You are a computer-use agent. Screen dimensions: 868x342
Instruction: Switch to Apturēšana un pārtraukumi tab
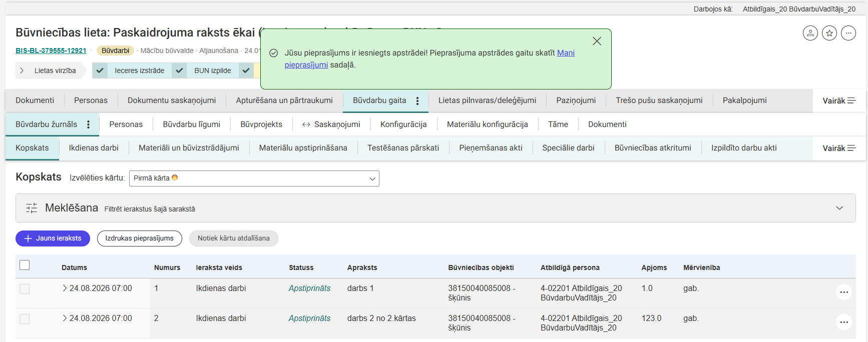tap(284, 100)
